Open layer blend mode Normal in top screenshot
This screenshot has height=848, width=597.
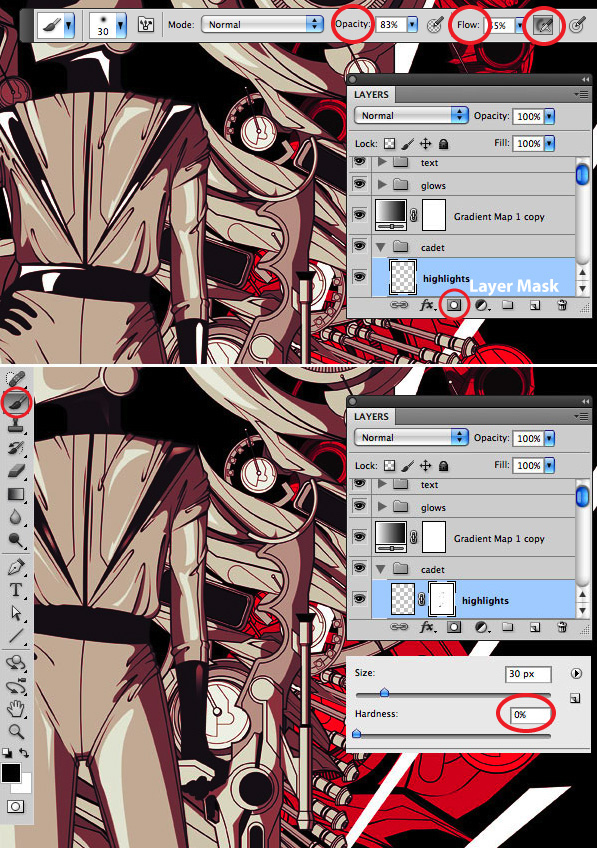[x=411, y=115]
